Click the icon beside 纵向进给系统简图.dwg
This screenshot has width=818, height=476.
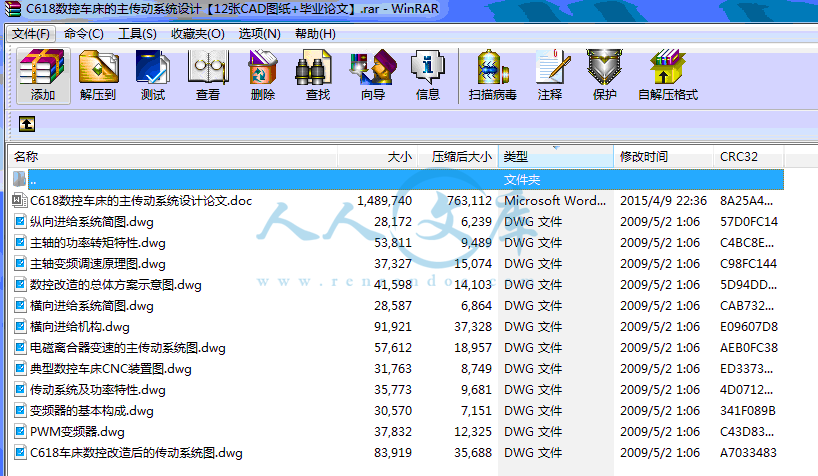click(x=20, y=222)
